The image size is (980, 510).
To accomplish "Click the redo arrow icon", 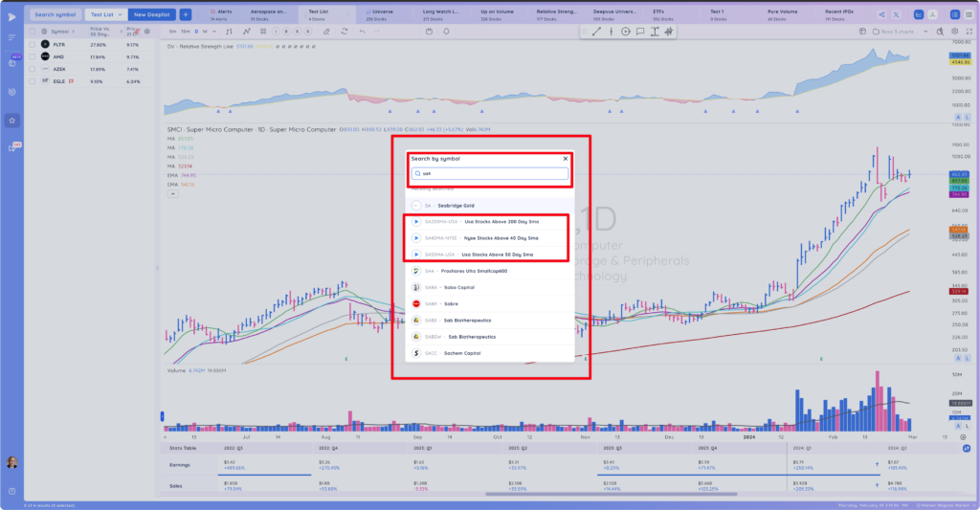I will click(x=377, y=32).
